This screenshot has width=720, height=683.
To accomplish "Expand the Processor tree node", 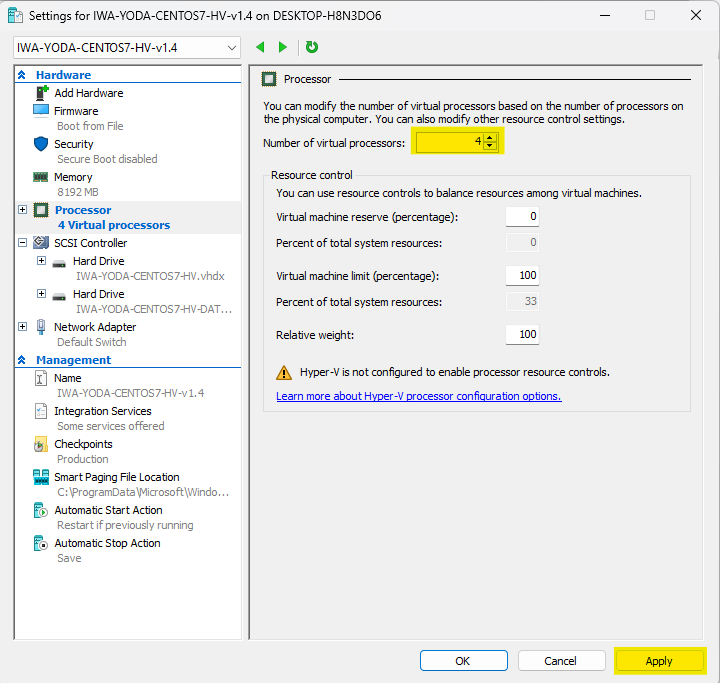I will [22, 209].
